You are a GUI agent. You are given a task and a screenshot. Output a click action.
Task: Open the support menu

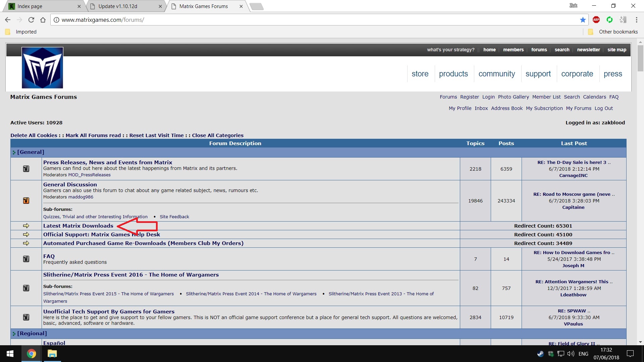(538, 74)
